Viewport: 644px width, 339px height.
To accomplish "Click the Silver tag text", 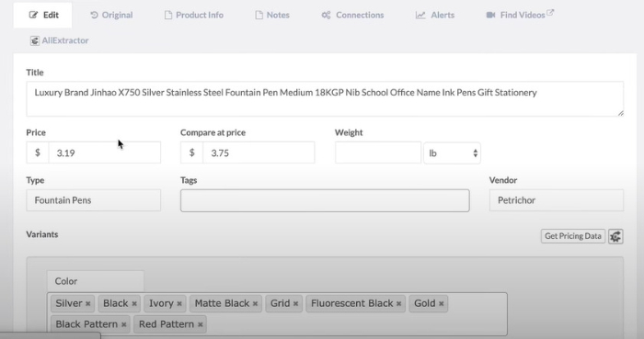I will (x=69, y=303).
